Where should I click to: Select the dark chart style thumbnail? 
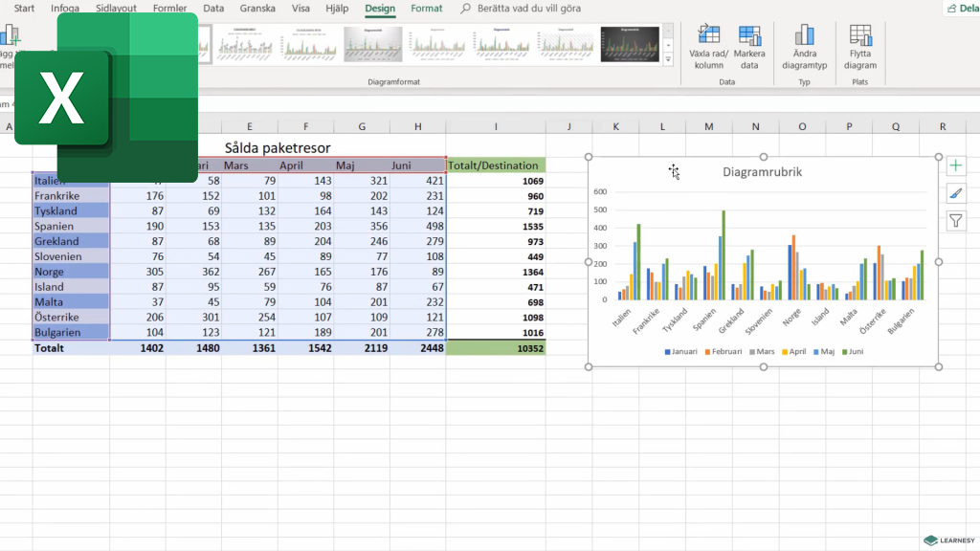[x=630, y=44]
